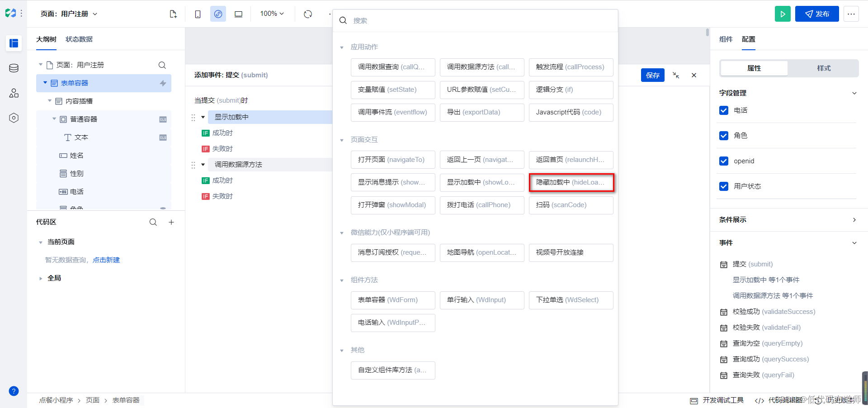868x408 pixels.
Task: Collapse the event editor panel icon
Action: [x=676, y=75]
